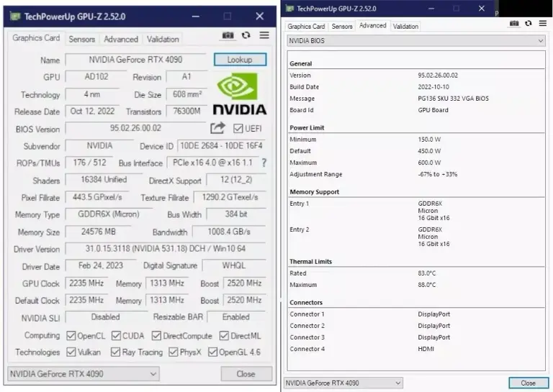The height and width of the screenshot is (392, 553).
Task: Toggle the OpenGL 4.6 checkbox
Action: (x=212, y=352)
